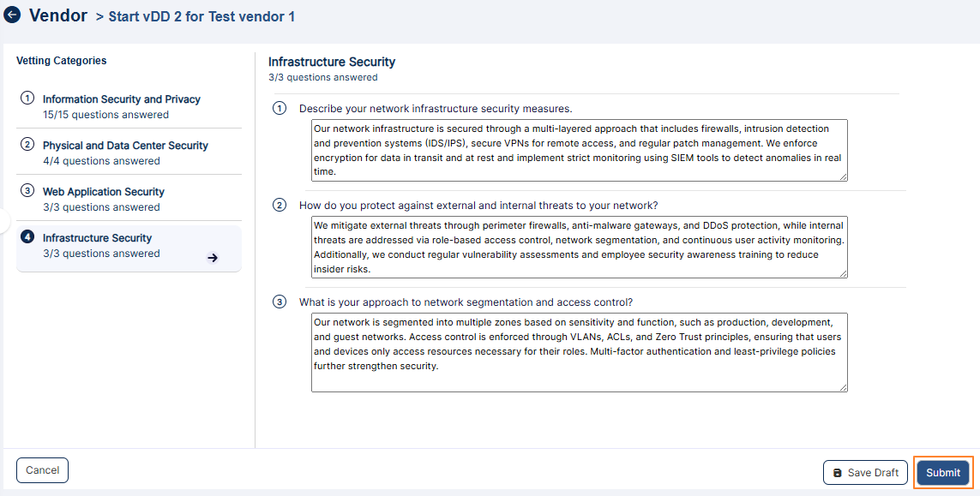Viewport: 980px width, 496px height.
Task: Click the Save Draft button
Action: tap(865, 472)
